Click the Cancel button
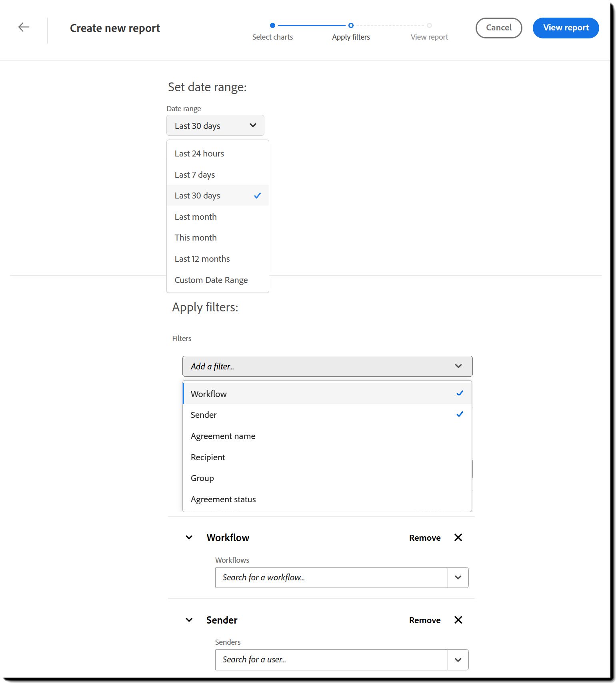This screenshot has height=684, width=616. pyautogui.click(x=498, y=28)
